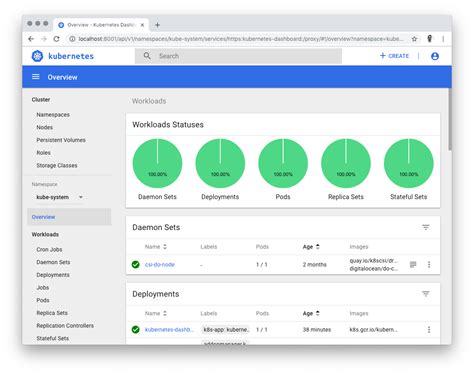Open actions menu for kubernetes-dashboard row
Viewport: 474px width, 374px height.
(x=429, y=330)
